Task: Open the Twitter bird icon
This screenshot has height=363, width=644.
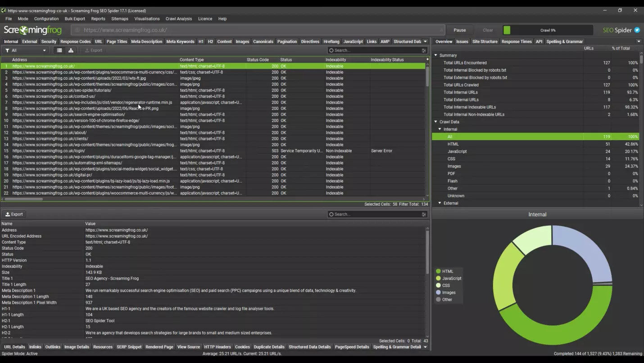Action: click(x=637, y=30)
